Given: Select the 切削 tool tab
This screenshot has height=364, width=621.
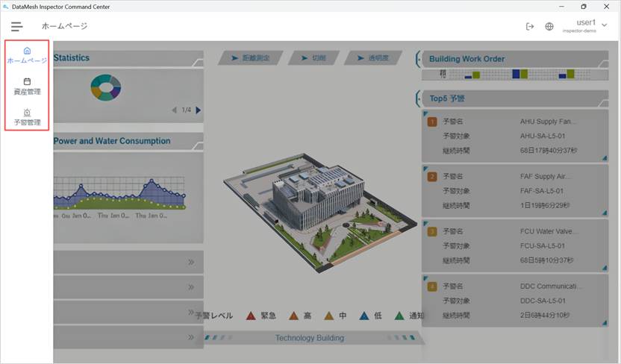Looking at the screenshot, I should pyautogui.click(x=313, y=57).
